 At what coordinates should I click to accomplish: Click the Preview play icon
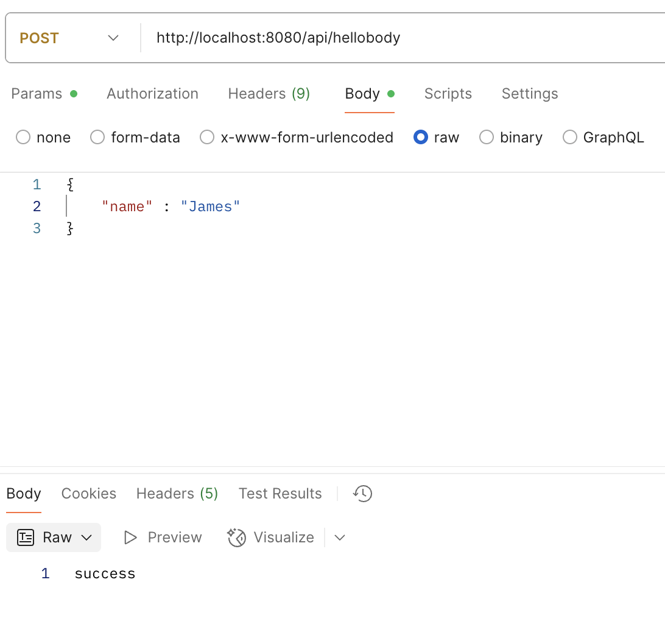click(x=130, y=537)
